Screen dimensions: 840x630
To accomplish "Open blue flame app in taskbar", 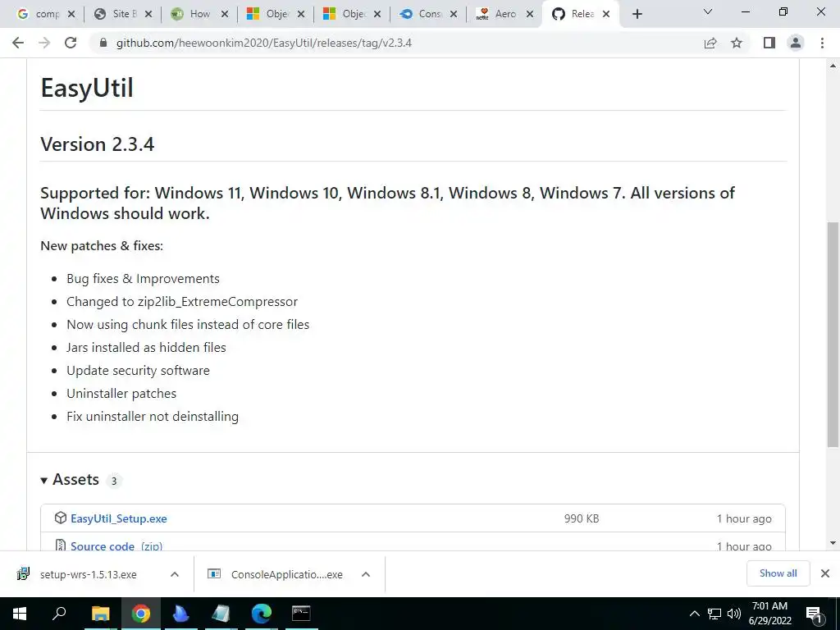I will tap(181, 614).
